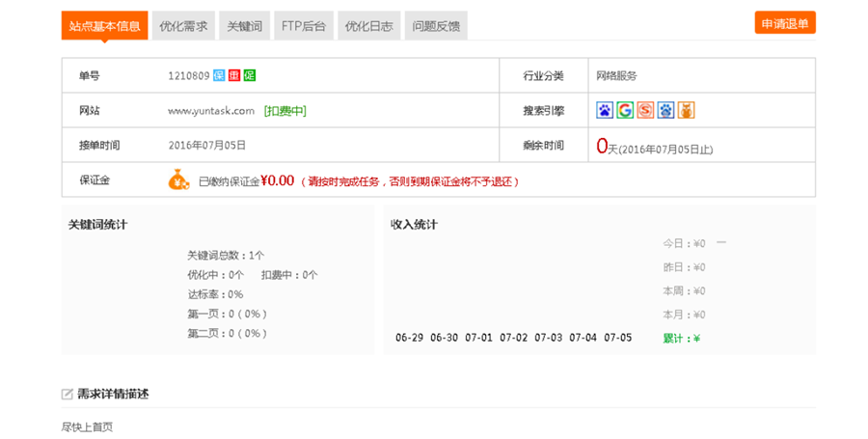This screenshot has height=439, width=868.
Task: Open the www.yuntask.com website link
Action: 211,111
